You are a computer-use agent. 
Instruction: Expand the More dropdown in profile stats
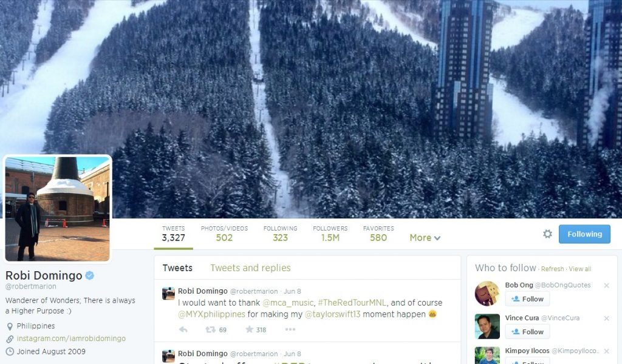tap(425, 238)
